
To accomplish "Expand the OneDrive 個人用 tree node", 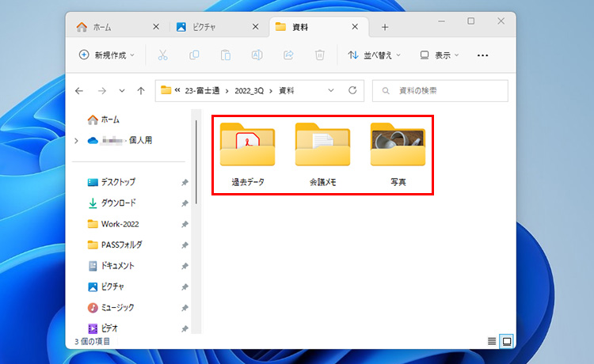I will tap(76, 140).
